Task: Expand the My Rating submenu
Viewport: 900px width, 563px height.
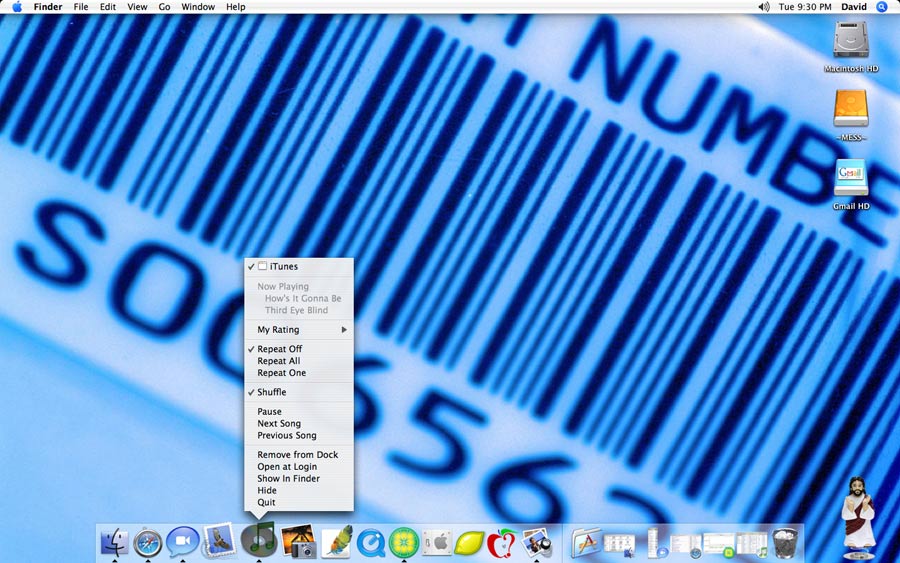Action: click(x=299, y=329)
